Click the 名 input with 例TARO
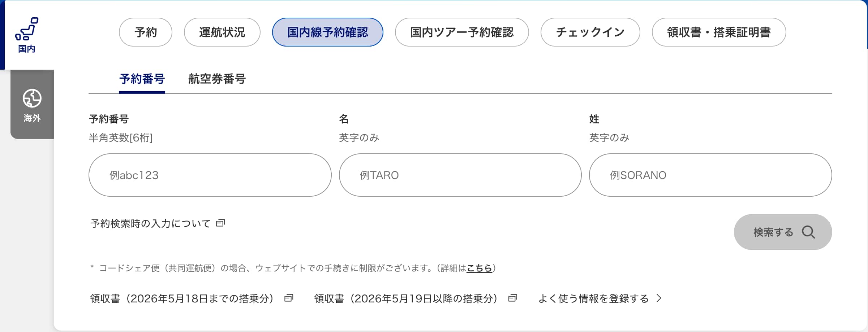The height and width of the screenshot is (332, 868). coord(460,175)
